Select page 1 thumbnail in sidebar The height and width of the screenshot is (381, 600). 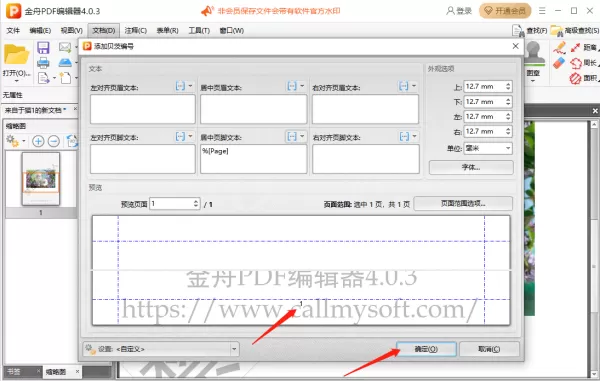(41, 179)
